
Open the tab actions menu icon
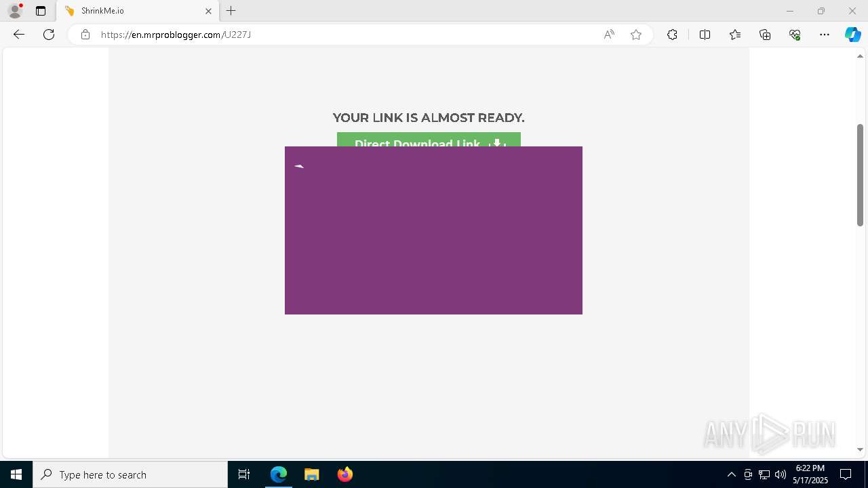[x=41, y=11]
